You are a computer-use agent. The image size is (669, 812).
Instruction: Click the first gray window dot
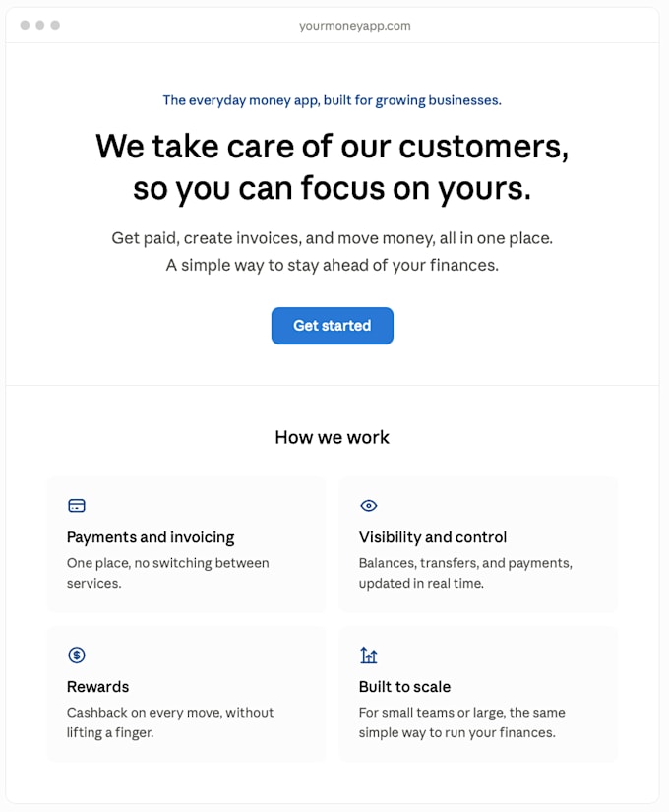(x=25, y=25)
